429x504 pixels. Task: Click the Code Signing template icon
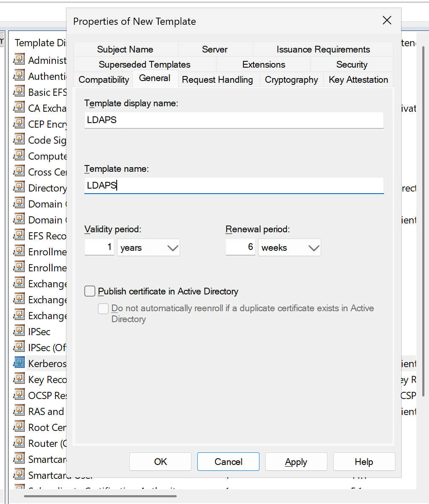[x=19, y=139]
